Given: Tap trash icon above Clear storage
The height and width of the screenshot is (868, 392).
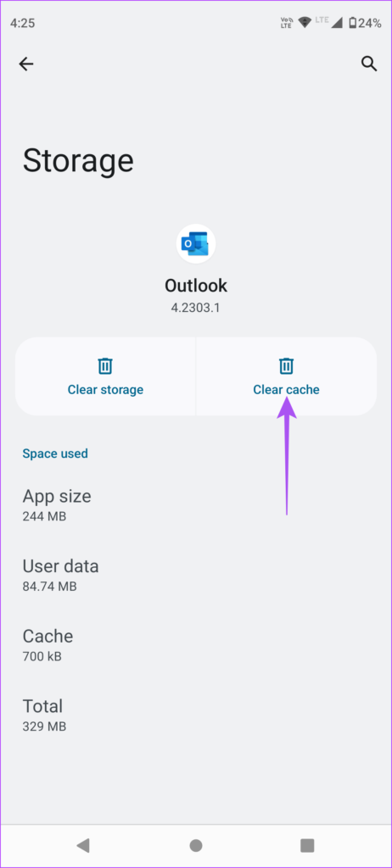Looking at the screenshot, I should click(x=105, y=365).
